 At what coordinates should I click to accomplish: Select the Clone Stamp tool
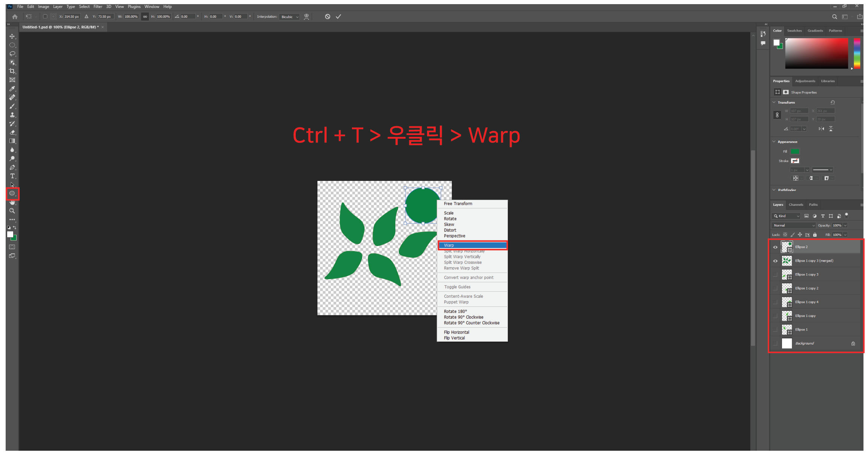pos(12,115)
